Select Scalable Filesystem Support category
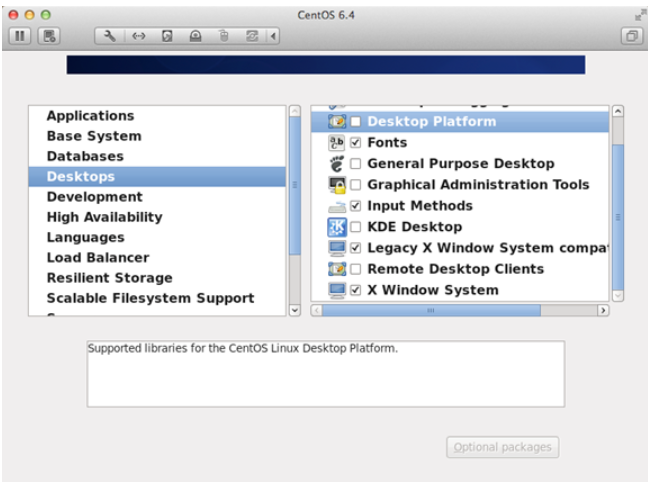The height and width of the screenshot is (482, 648). point(157,298)
